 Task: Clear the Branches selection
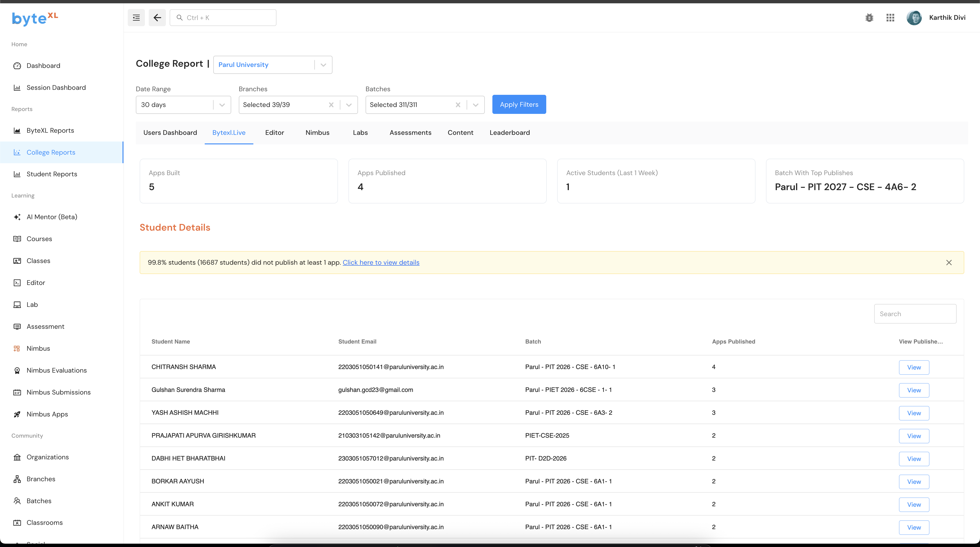pyautogui.click(x=331, y=105)
